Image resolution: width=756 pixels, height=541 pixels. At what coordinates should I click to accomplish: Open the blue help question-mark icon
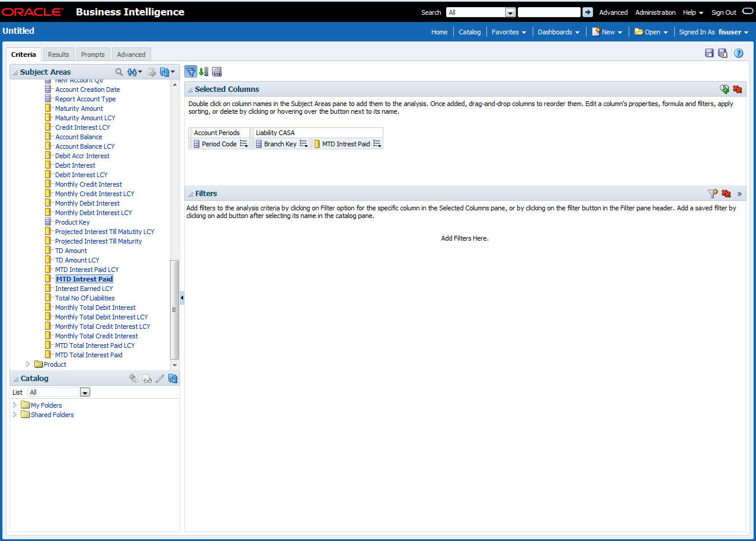738,53
